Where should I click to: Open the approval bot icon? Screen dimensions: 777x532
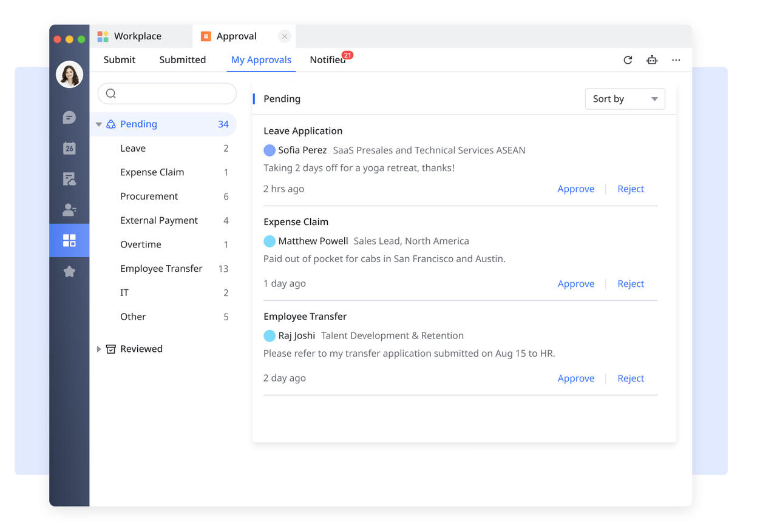[652, 60]
